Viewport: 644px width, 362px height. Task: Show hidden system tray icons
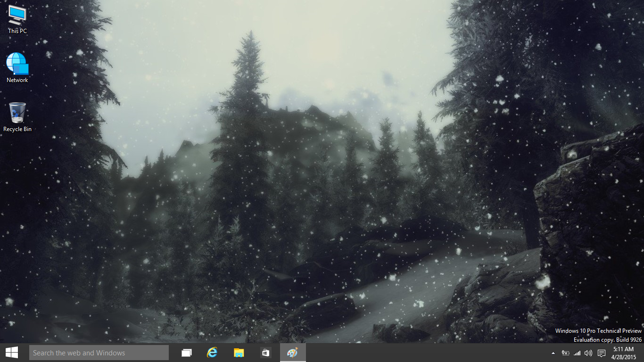[x=553, y=353]
